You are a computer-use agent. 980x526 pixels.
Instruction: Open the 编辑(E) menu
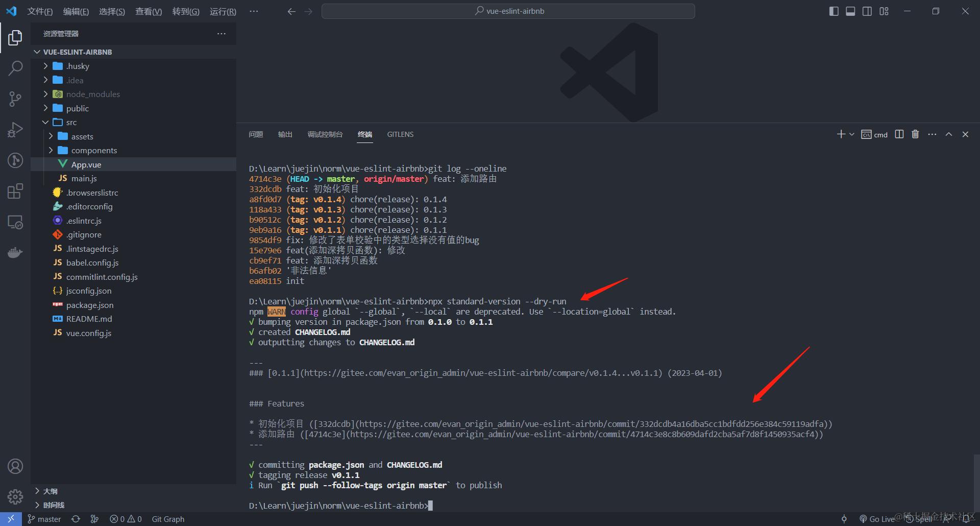76,11
